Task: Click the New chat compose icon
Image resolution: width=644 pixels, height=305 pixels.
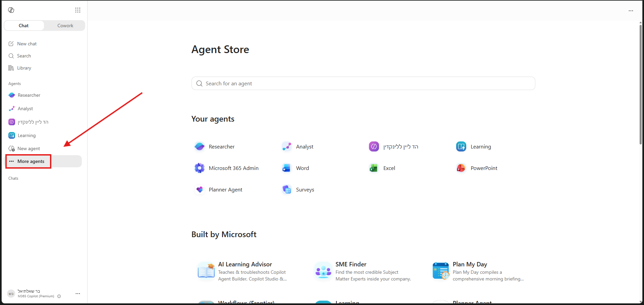Action: click(x=11, y=44)
